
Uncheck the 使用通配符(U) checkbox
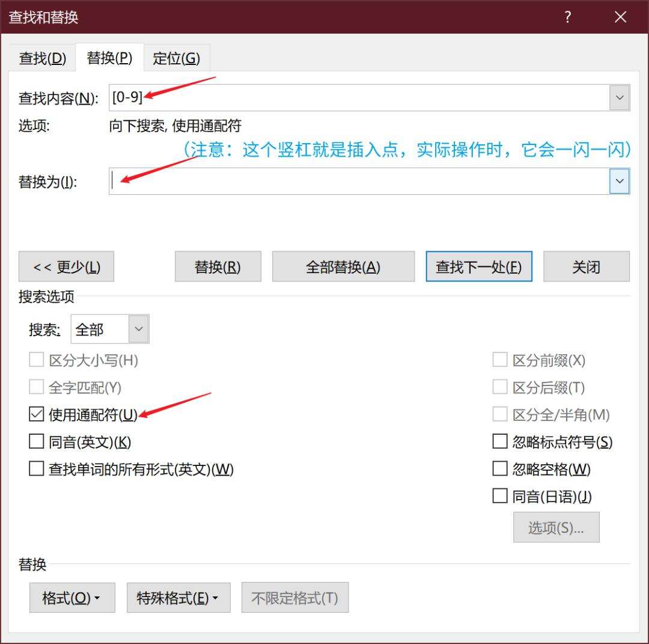point(37,414)
